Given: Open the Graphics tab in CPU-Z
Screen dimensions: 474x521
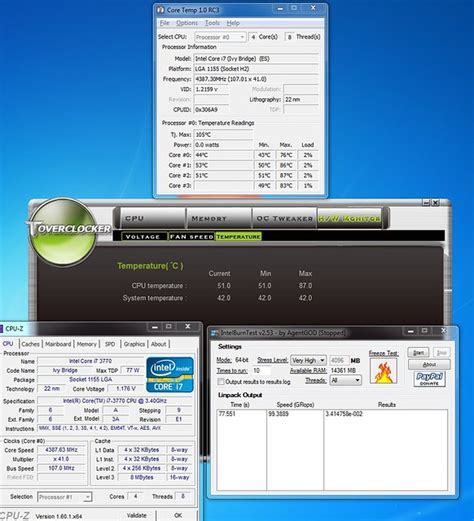Looking at the screenshot, I should coord(134,344).
